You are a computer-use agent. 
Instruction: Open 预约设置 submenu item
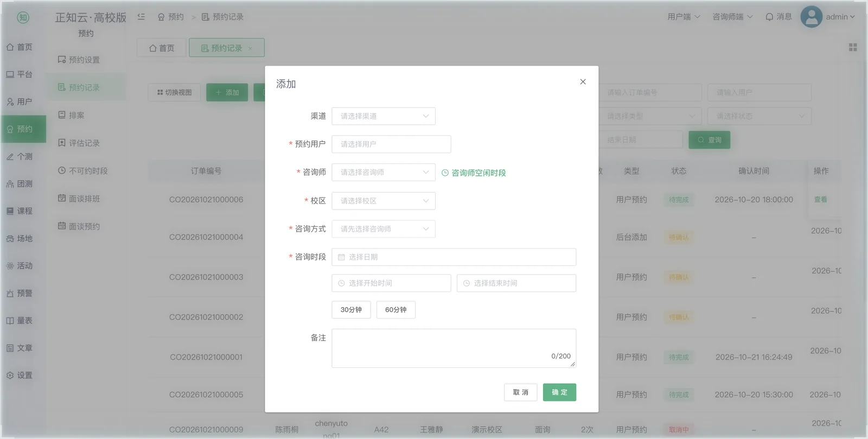(x=86, y=60)
